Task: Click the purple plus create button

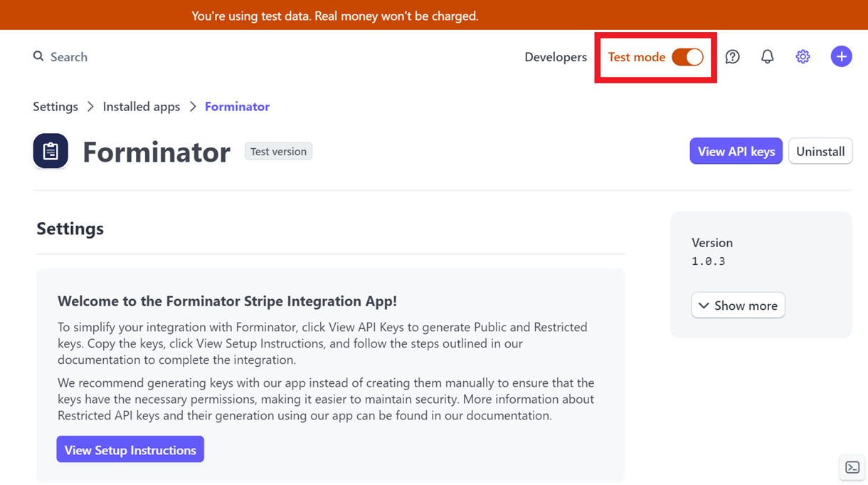Action: [841, 57]
